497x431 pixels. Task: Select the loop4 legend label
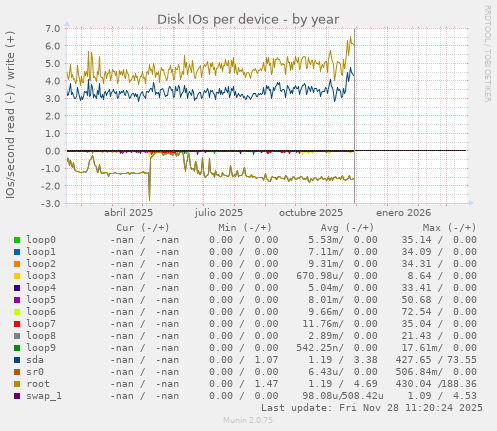click(41, 288)
